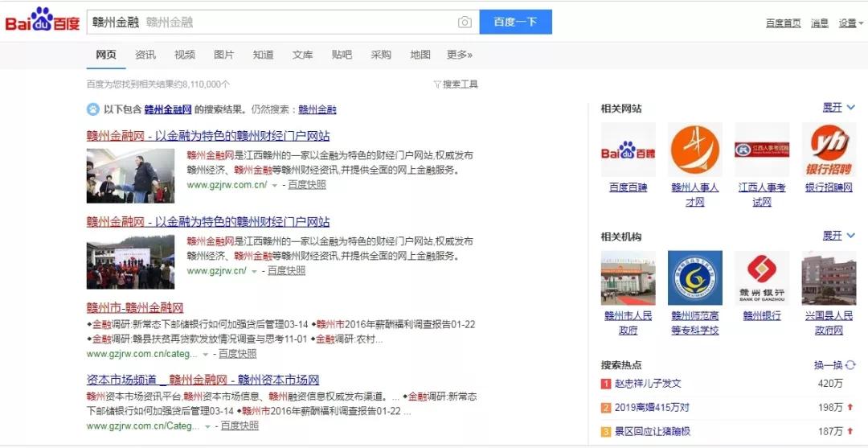Open 百度百聘 text link
Viewport: 868px width, 448px height.
(x=628, y=187)
